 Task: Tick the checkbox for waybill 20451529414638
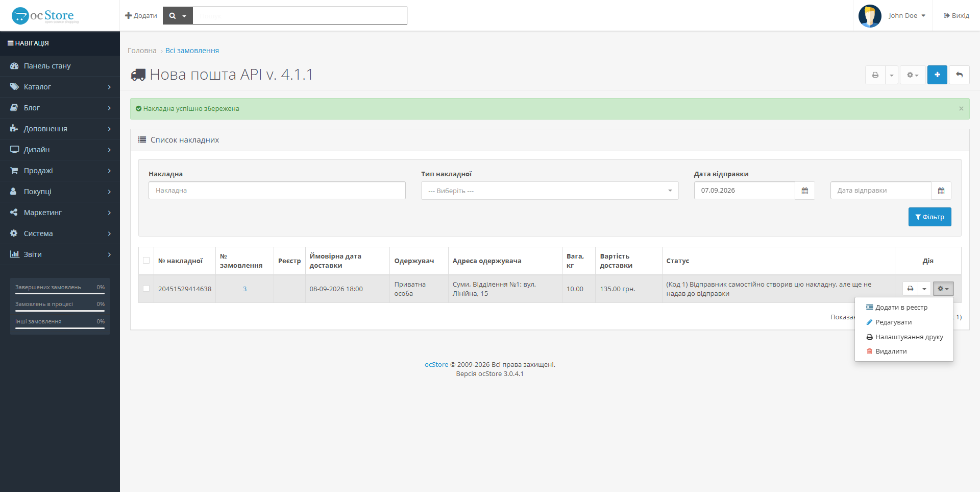(x=146, y=289)
